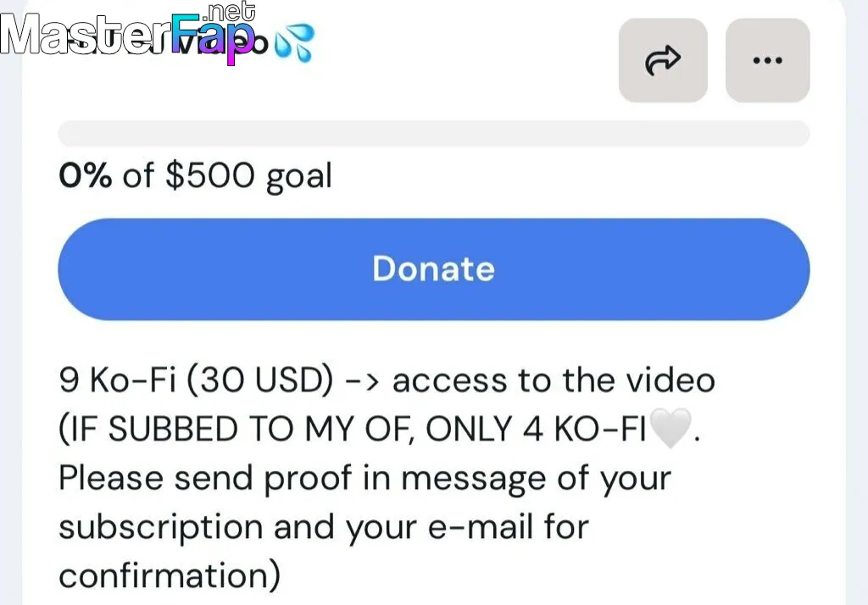Click the arrow "->" symbol in description

[x=362, y=381]
